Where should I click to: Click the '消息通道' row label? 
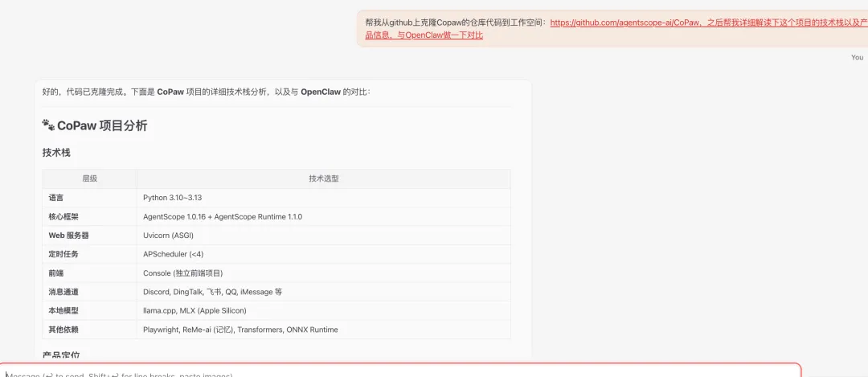pos(63,292)
